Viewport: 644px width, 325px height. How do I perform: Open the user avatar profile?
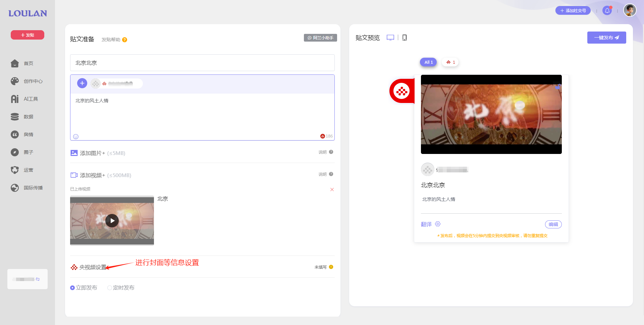click(630, 10)
